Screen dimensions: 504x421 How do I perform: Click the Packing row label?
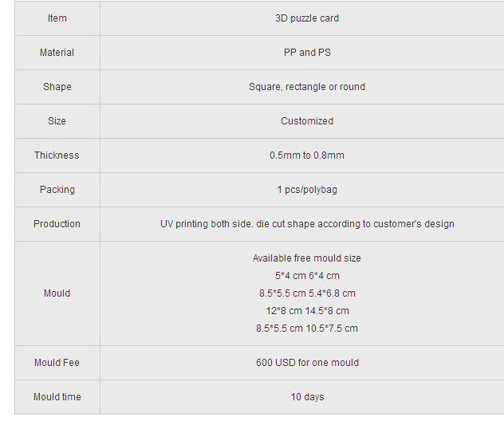coord(57,190)
